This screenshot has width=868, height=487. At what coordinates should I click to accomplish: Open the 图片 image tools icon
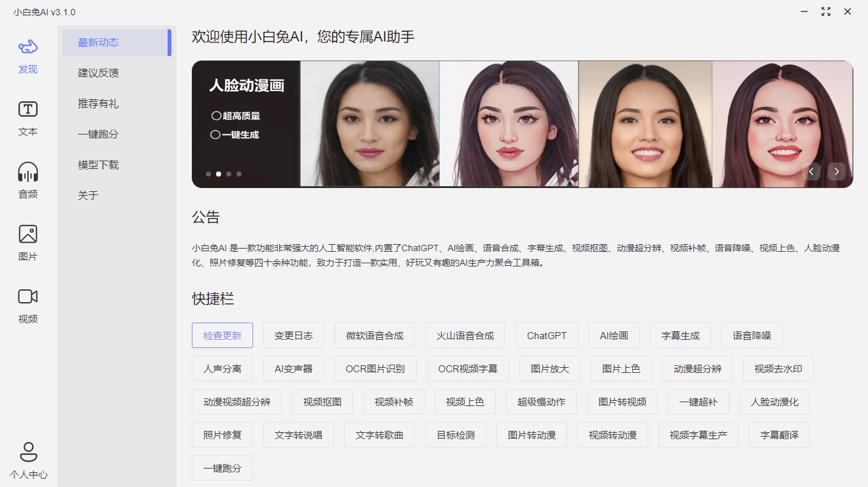pos(28,234)
